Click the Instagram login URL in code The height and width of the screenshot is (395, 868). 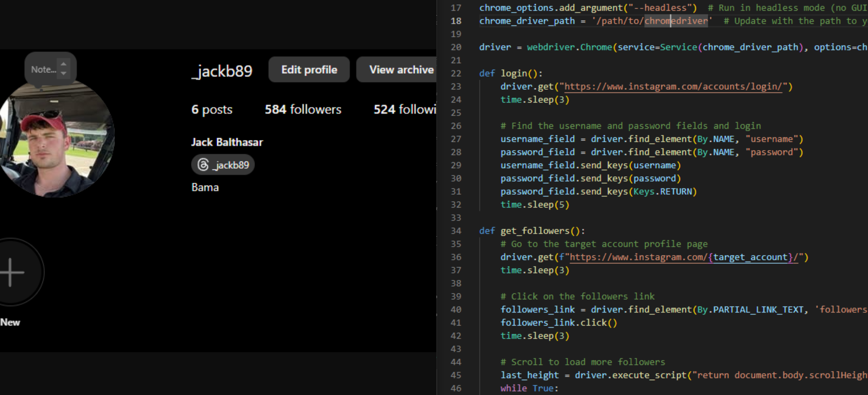click(673, 87)
